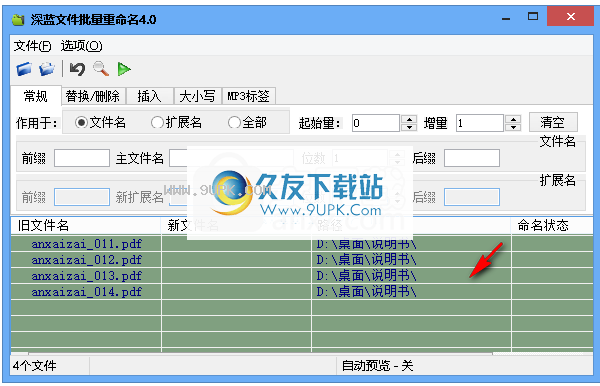Select the 扩展名 radio option

[176, 122]
